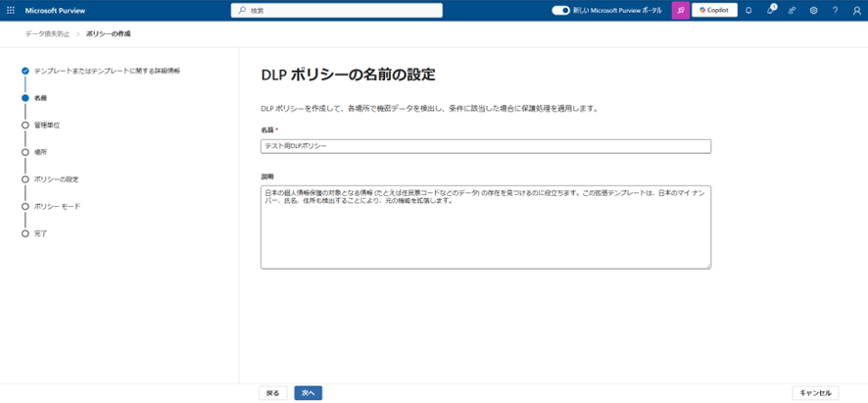The width and height of the screenshot is (868, 403).
Task: Jump to 場所 step in wizard
Action: tap(40, 152)
